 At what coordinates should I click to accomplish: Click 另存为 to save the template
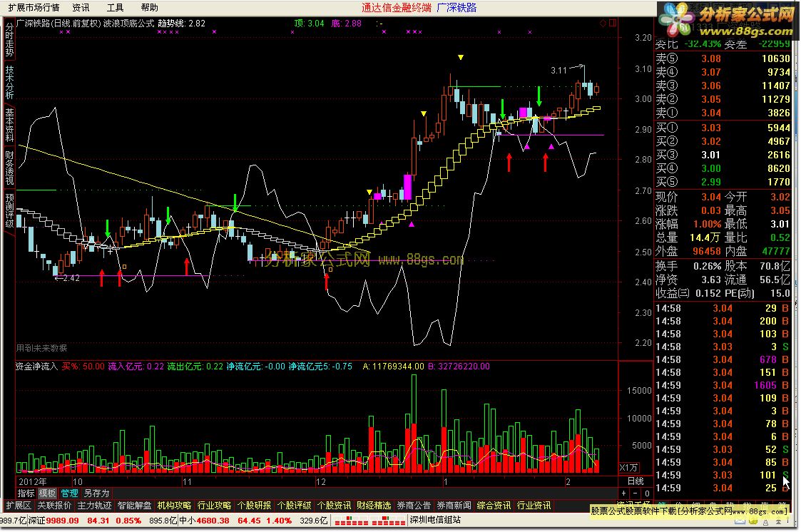click(x=96, y=493)
